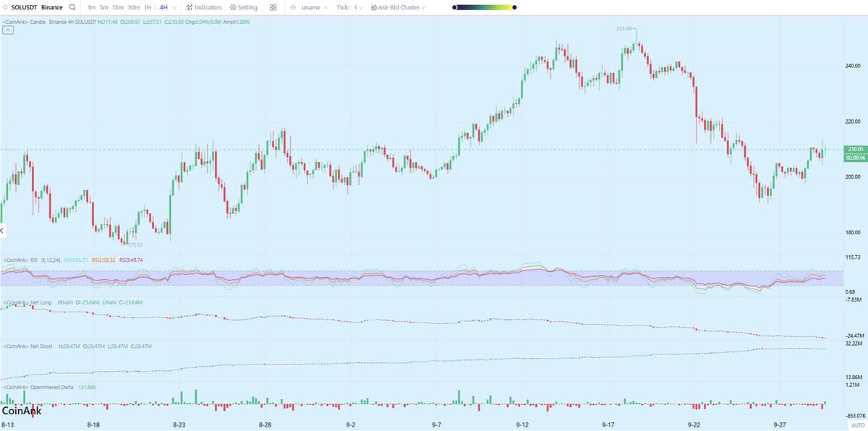Open chart Setting gear
The width and height of the screenshot is (868, 431).
tap(243, 7)
